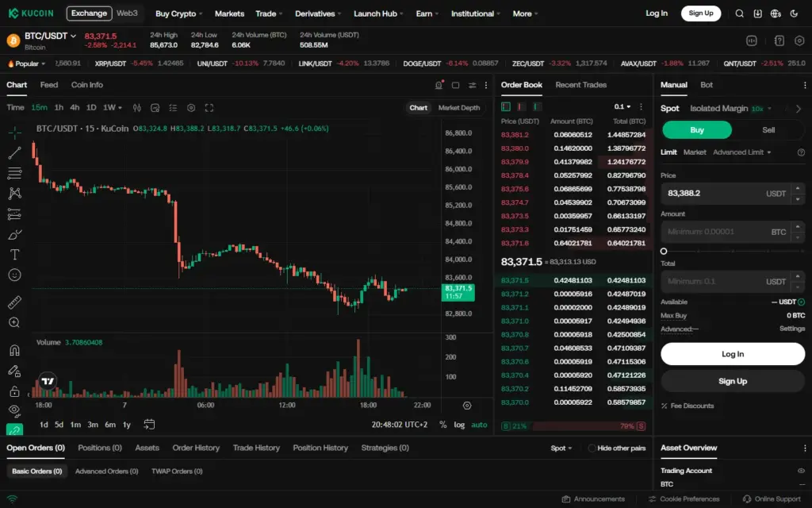Open price alert bell icon

coord(439,85)
